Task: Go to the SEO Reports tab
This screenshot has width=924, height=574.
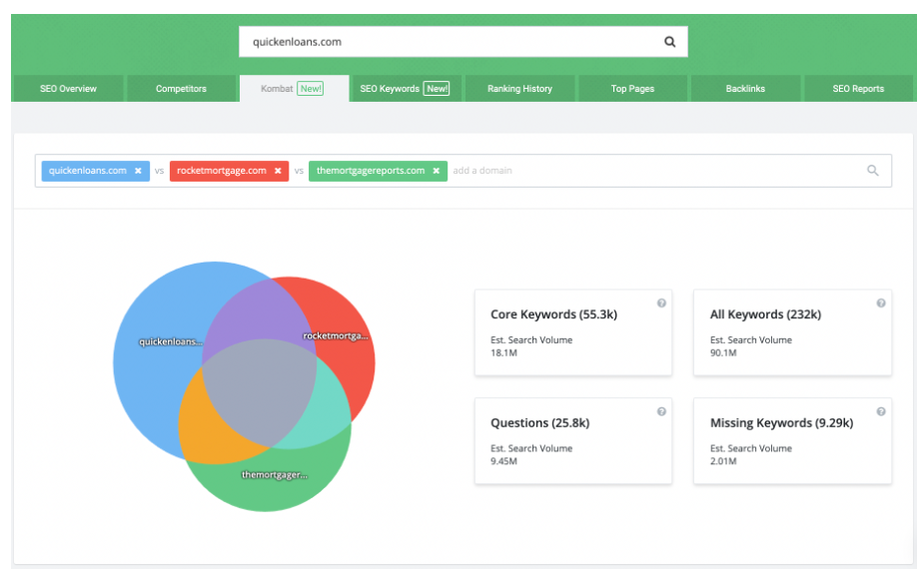Action: [x=858, y=88]
